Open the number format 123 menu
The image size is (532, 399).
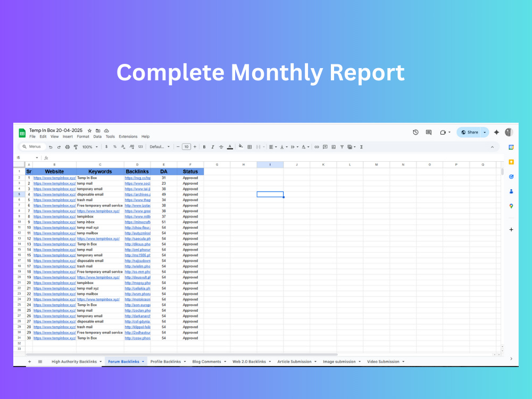coord(140,147)
